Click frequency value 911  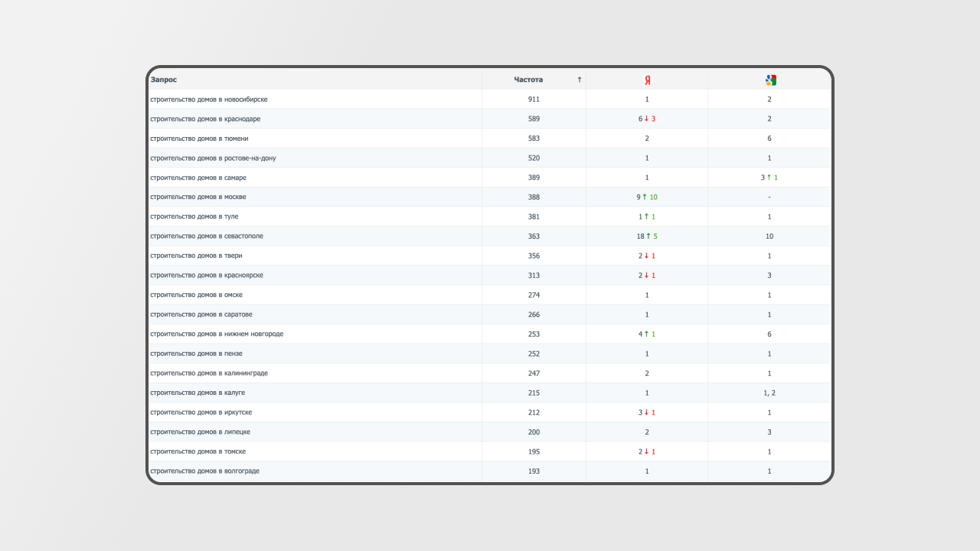[534, 99]
